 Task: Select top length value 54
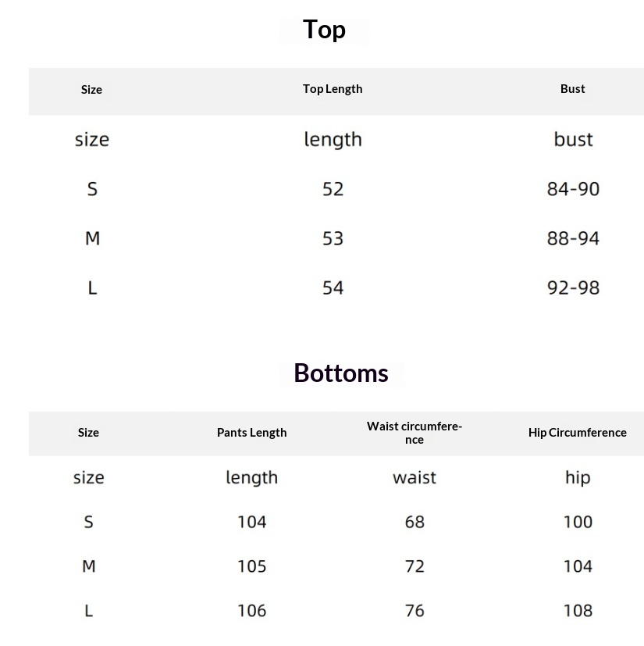click(333, 288)
